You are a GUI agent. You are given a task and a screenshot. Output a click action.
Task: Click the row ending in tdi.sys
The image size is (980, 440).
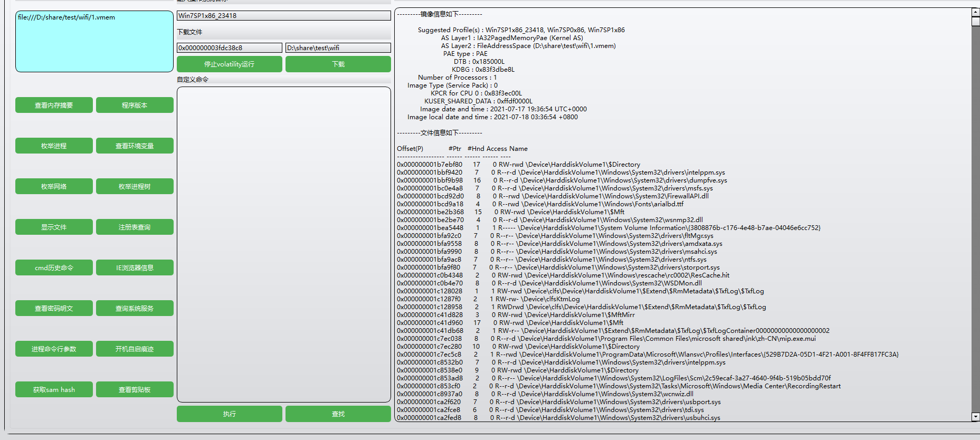[x=550, y=410]
